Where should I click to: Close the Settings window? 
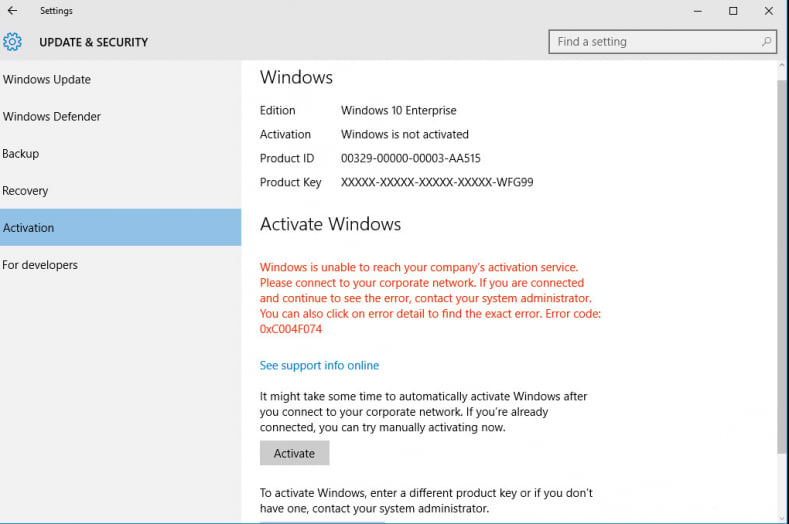pos(769,11)
